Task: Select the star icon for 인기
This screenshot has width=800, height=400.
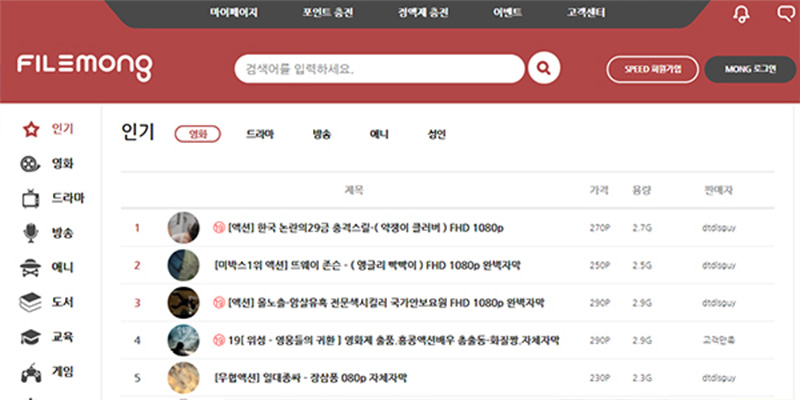Action: point(31,129)
